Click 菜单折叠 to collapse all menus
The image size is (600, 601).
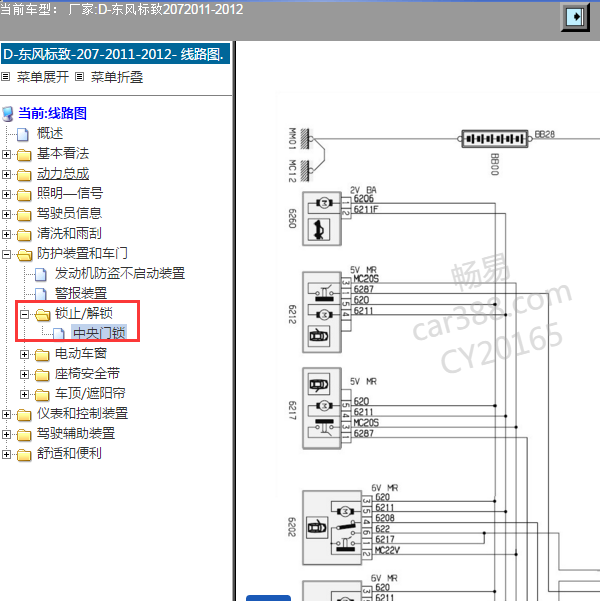(117, 76)
